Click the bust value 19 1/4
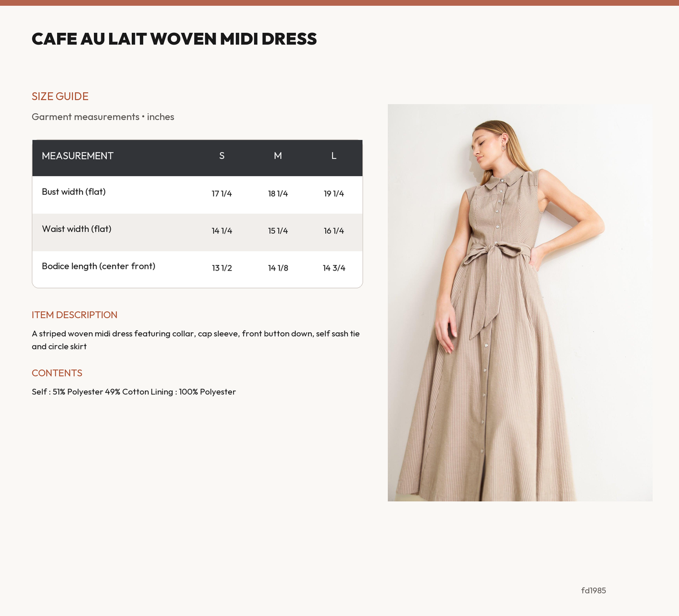The width and height of the screenshot is (679, 616). click(334, 194)
